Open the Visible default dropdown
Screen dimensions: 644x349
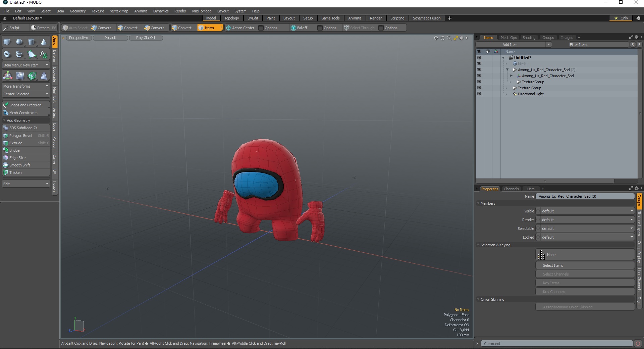(x=585, y=211)
